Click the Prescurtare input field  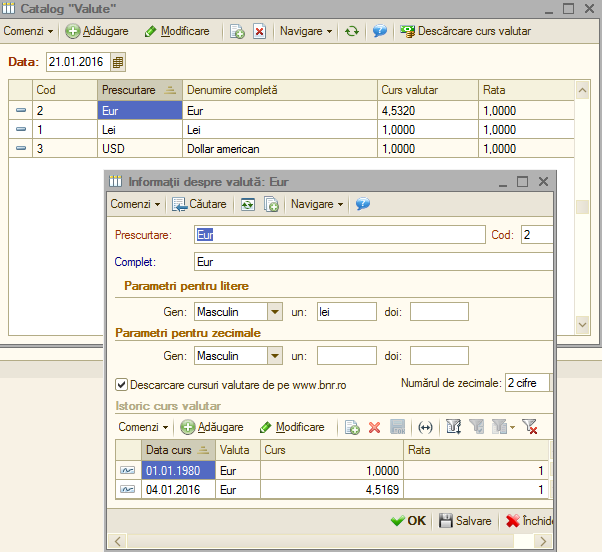point(340,235)
